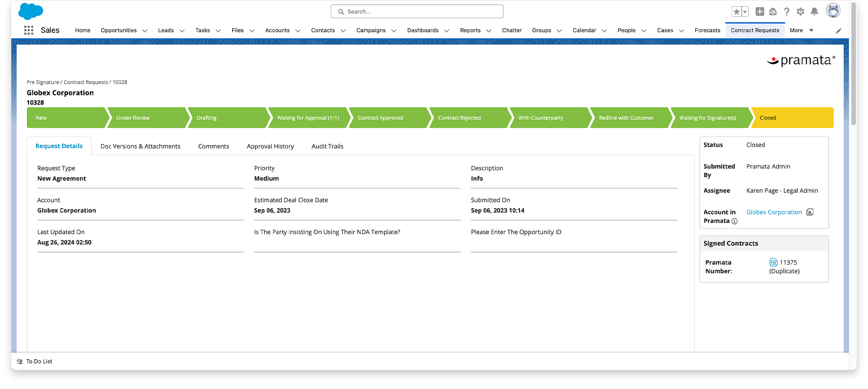Switch to the Request Details tab

(59, 146)
